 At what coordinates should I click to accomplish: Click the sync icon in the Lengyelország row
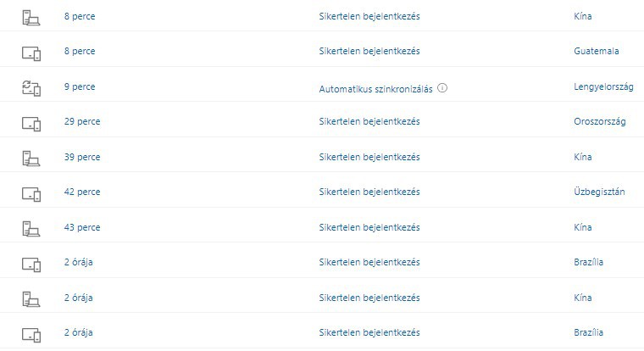point(31,87)
